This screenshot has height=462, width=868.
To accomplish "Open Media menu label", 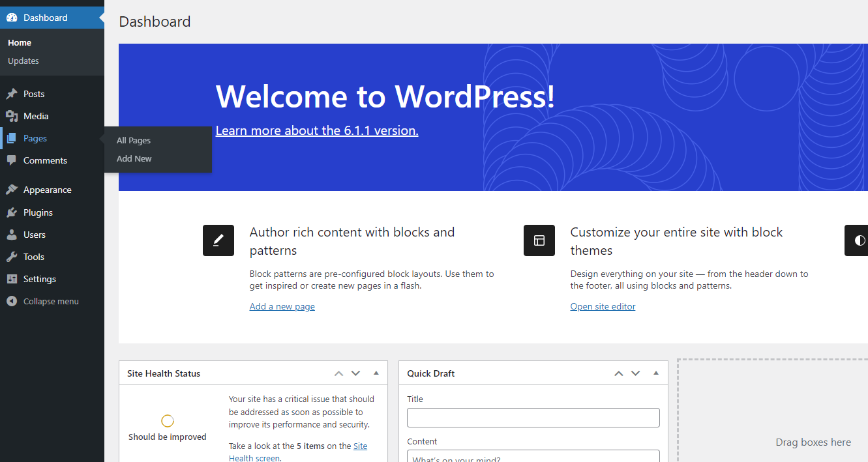I will click(36, 116).
